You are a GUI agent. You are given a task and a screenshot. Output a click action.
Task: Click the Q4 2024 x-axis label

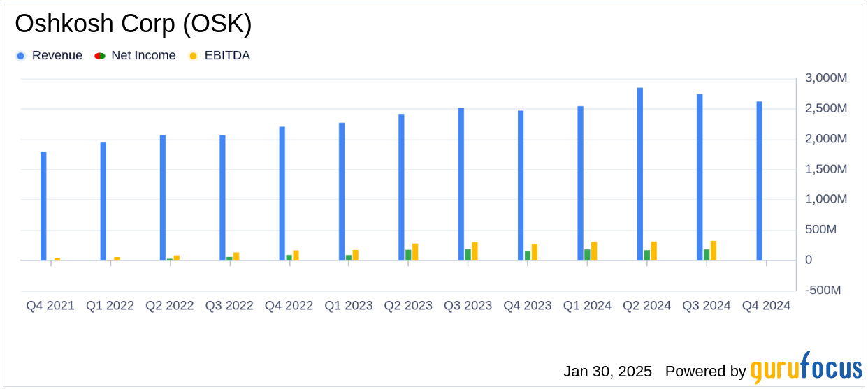(x=767, y=306)
